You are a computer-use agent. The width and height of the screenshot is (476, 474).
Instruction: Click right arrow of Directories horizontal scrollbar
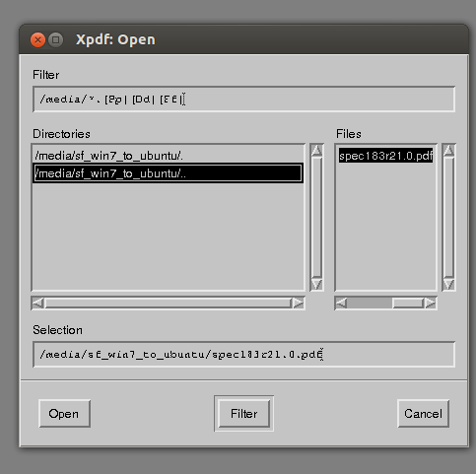click(299, 303)
